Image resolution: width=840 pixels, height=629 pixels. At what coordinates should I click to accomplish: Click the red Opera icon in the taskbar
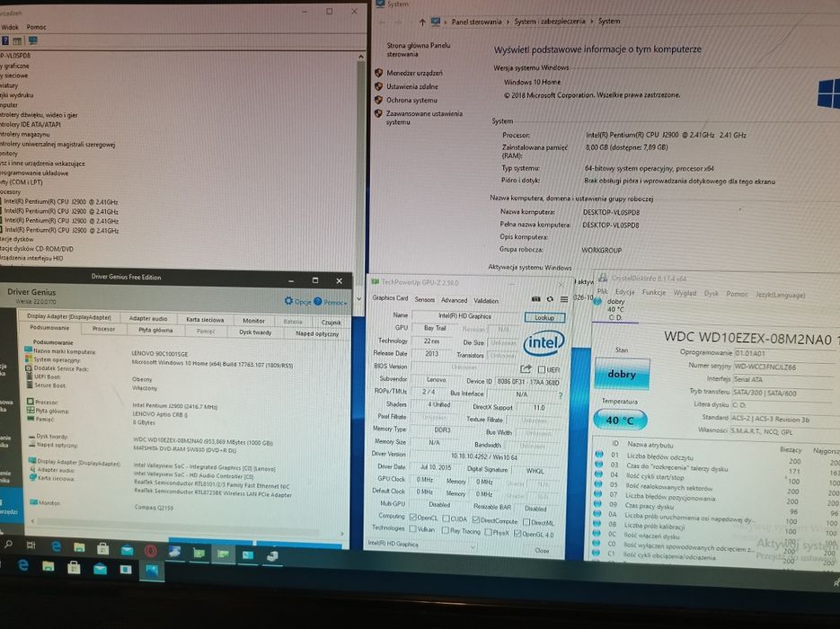click(x=151, y=550)
